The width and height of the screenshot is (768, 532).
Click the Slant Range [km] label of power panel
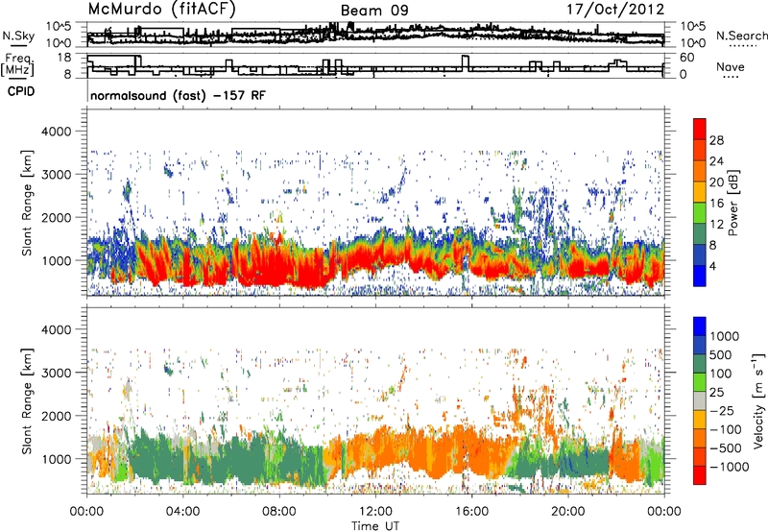27,203
